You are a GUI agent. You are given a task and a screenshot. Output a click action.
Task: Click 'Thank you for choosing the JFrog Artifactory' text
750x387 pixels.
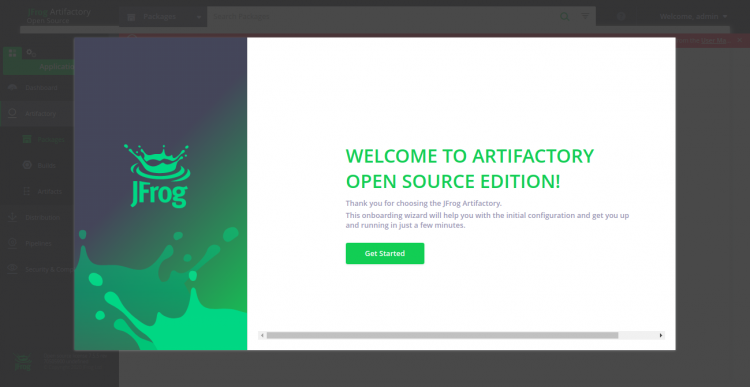424,203
